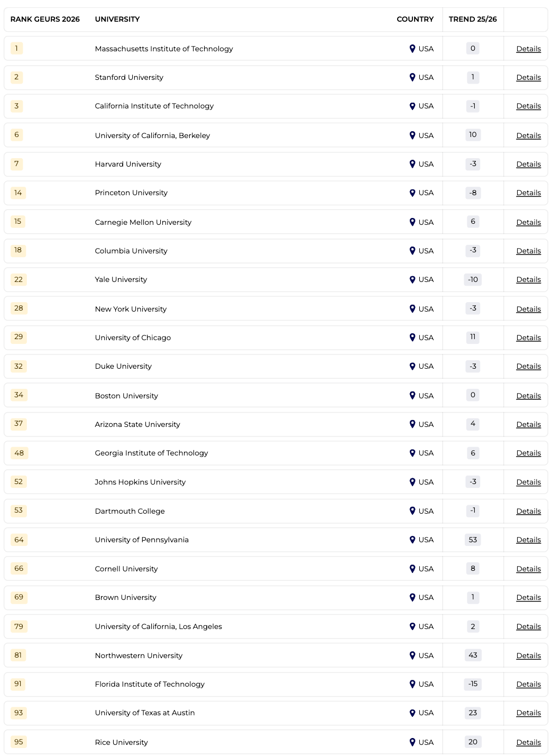Click Details on the Northwestern University row
Screen dimensions: 552x756
click(528, 655)
